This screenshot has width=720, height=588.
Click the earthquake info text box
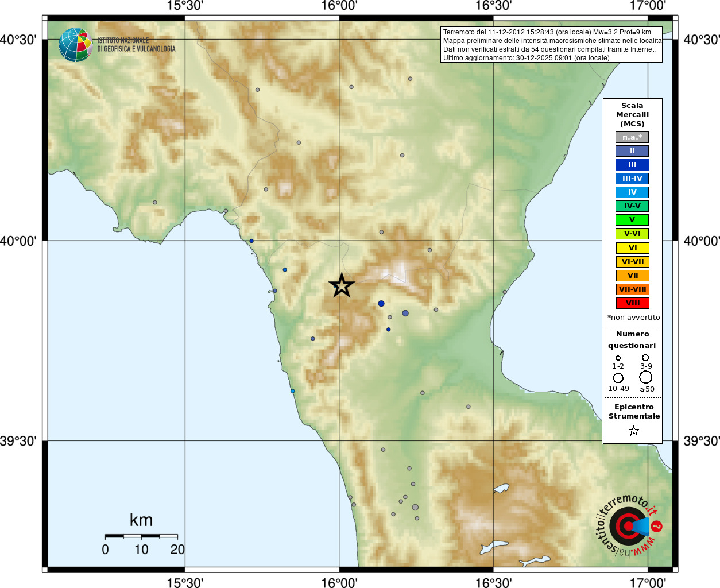coord(551,45)
